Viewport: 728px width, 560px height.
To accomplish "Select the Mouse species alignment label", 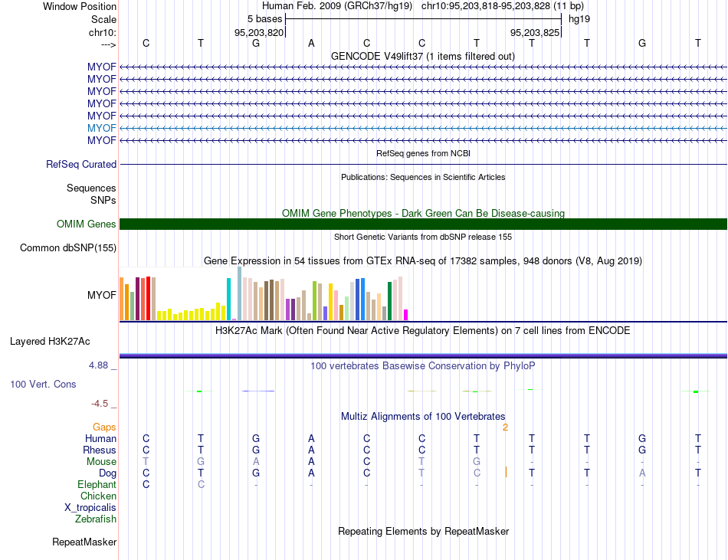I will [x=101, y=462].
